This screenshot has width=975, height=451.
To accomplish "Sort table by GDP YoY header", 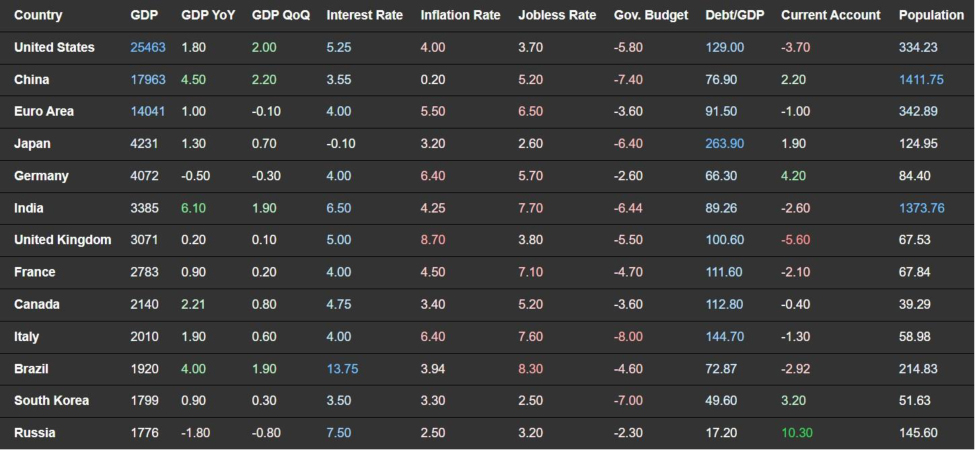I will 208,16.
